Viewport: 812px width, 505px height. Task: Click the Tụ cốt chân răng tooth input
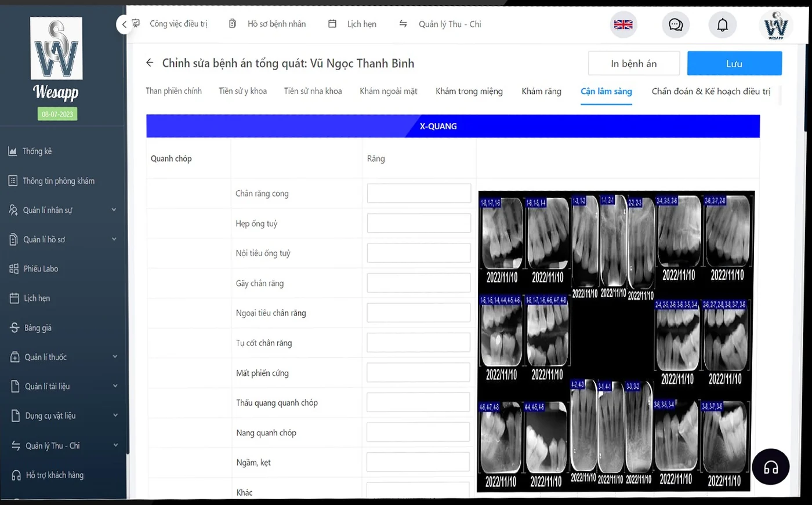[x=419, y=343]
